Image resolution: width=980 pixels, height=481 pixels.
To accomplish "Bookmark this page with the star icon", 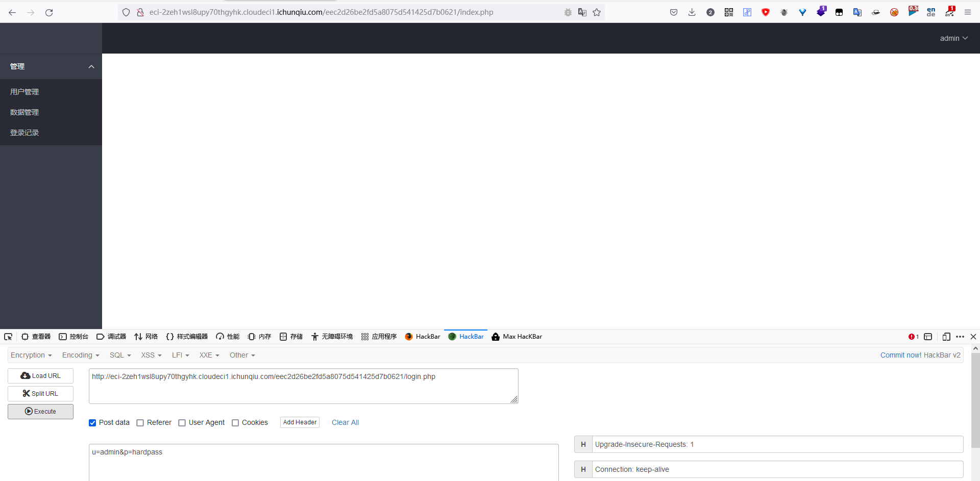I will click(x=597, y=12).
